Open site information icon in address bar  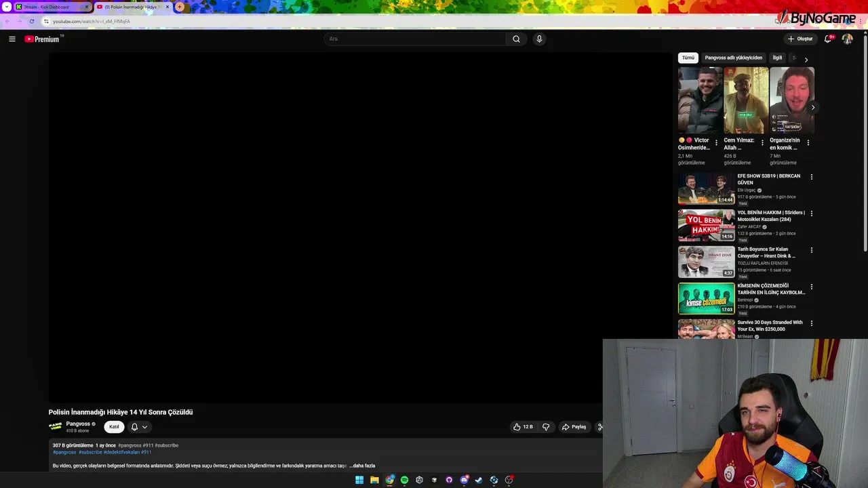click(x=46, y=21)
